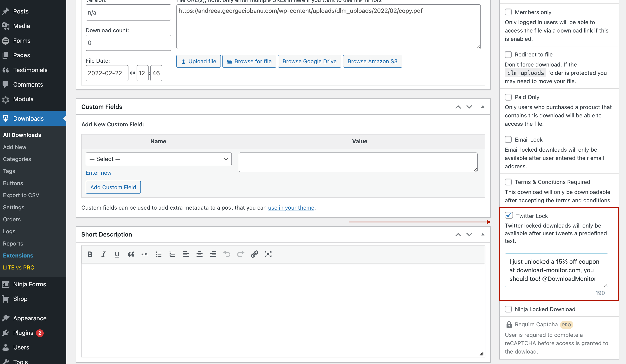Screen dimensions: 626x364
Task: Open Downloads Settings submenu item
Action: coord(14,207)
